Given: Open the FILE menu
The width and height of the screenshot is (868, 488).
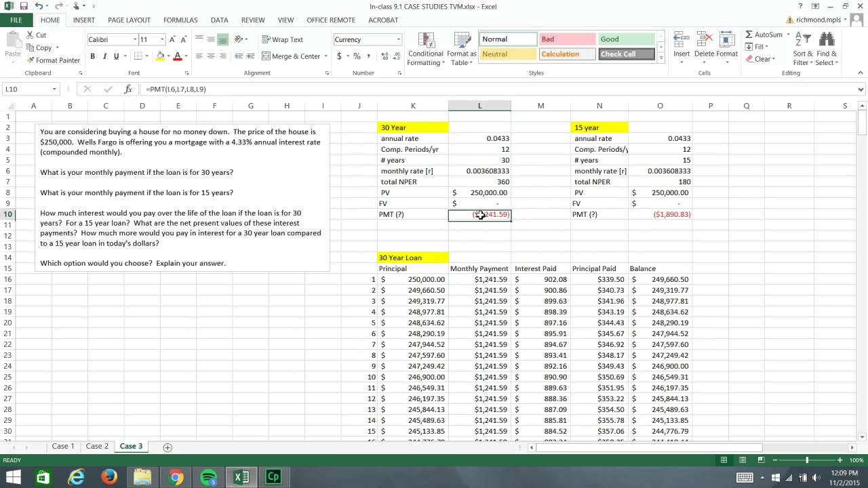Looking at the screenshot, I should (16, 20).
